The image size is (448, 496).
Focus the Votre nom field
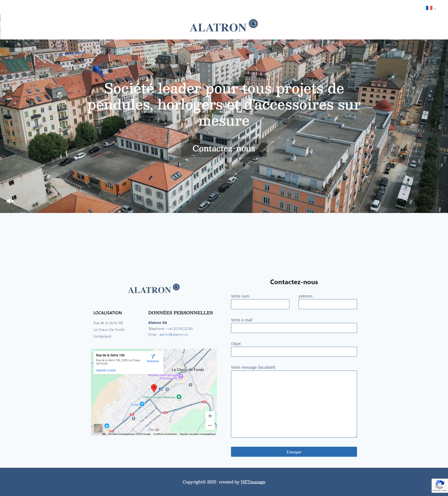pos(260,304)
